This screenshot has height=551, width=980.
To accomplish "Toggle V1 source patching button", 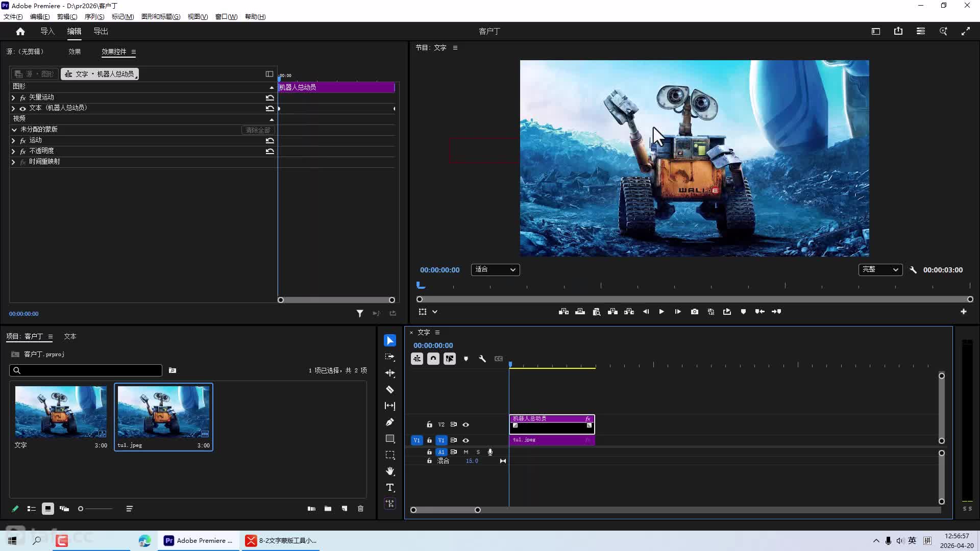I will [416, 440].
